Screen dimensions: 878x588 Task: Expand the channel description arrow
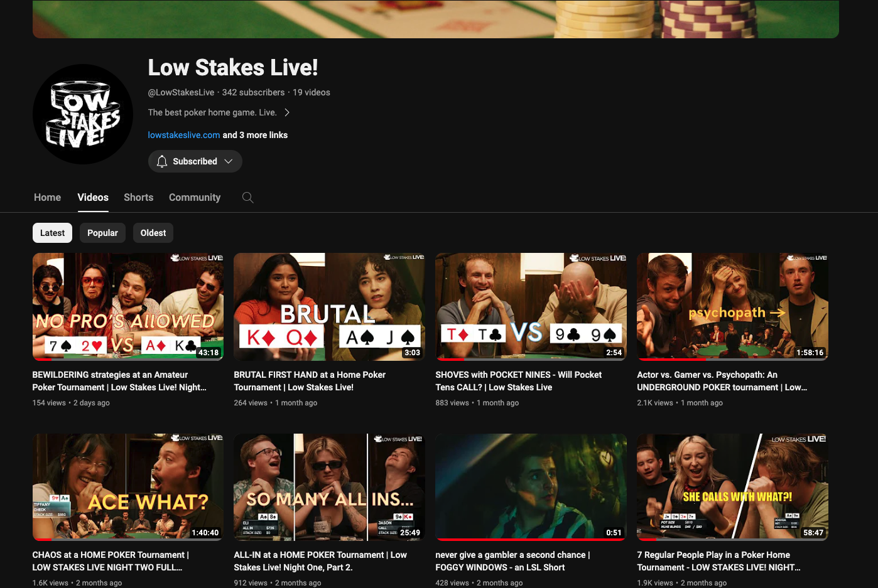tap(287, 112)
